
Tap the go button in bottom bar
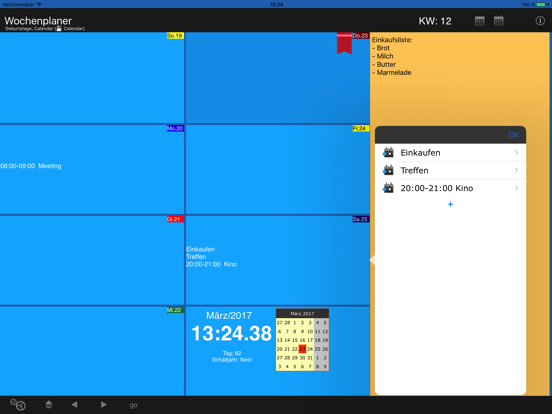pos(133,405)
